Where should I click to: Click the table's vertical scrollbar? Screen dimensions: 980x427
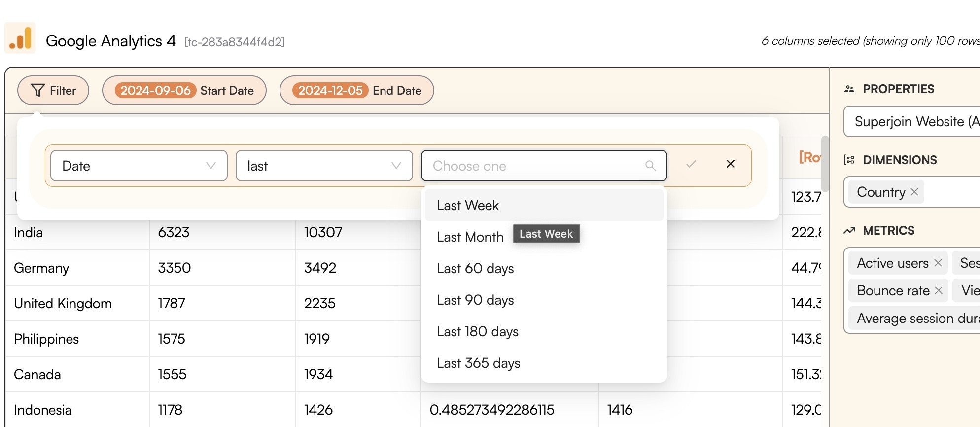coord(825,164)
